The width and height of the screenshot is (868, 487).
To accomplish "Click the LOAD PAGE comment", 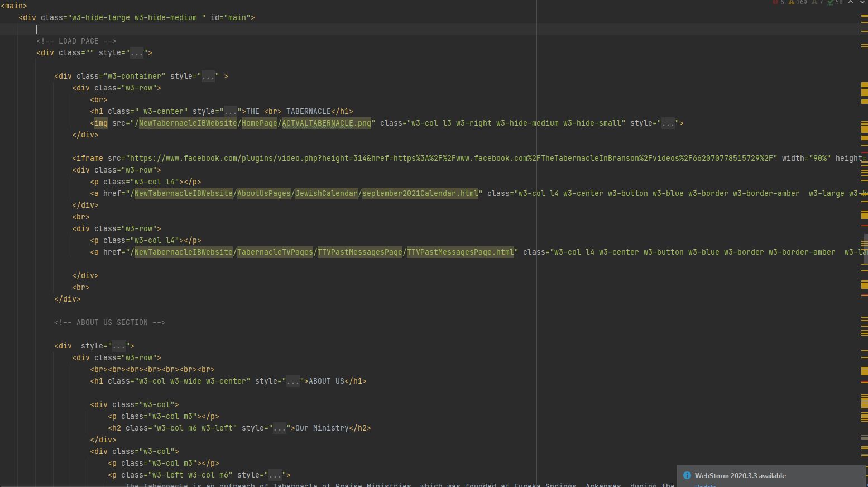I will tap(76, 41).
